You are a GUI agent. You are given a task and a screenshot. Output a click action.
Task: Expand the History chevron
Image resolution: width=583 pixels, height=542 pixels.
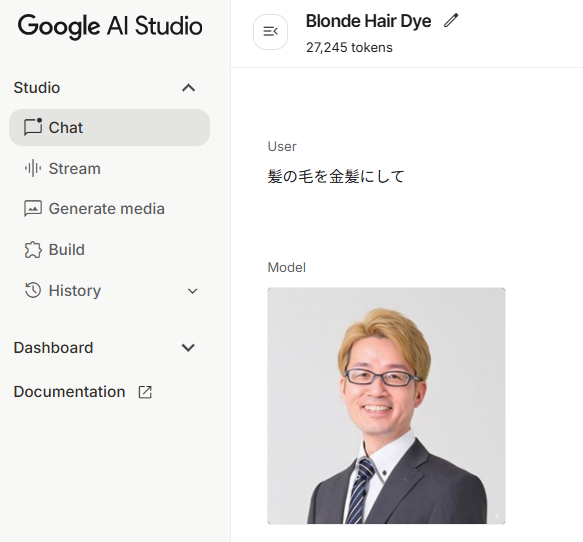click(x=192, y=291)
